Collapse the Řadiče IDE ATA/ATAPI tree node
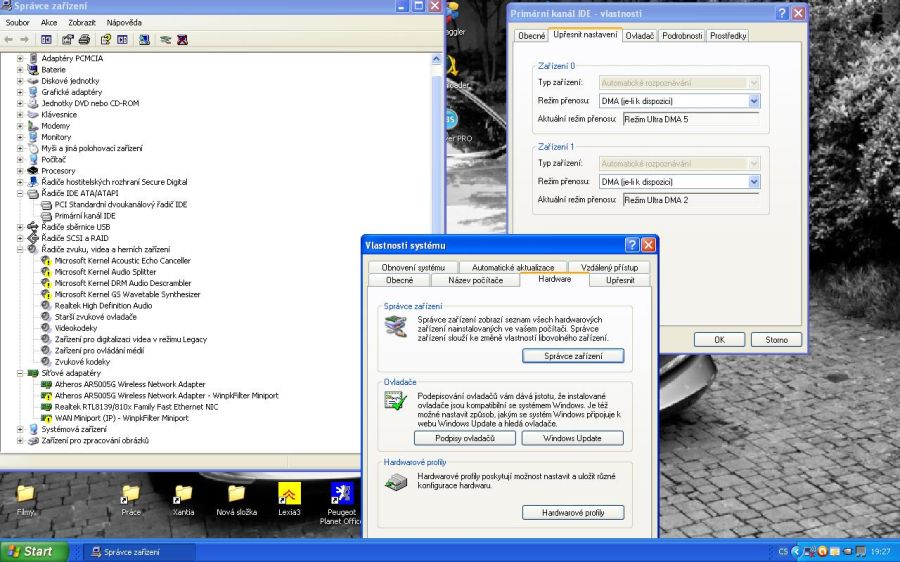Viewport: 900px width, 562px height. pos(20,193)
